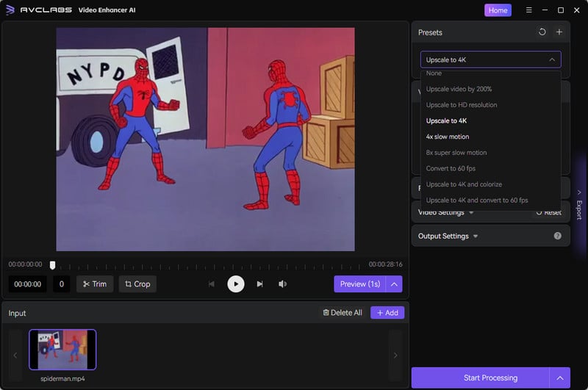The width and height of the screenshot is (588, 390).
Task: Choose Convert to 60 fps preset
Action: point(490,168)
